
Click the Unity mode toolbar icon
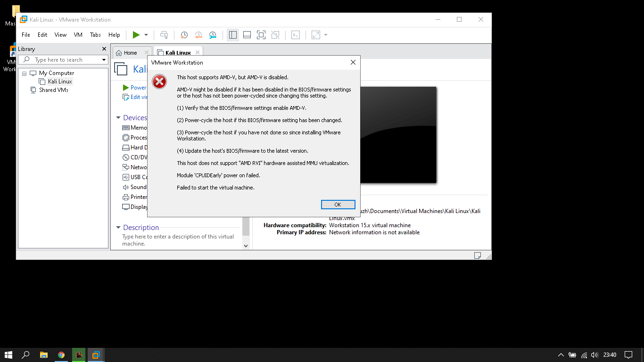[x=276, y=35]
